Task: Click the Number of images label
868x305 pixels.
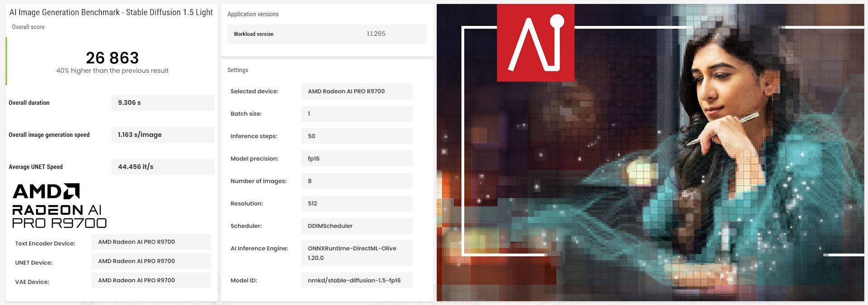Action: (259, 181)
